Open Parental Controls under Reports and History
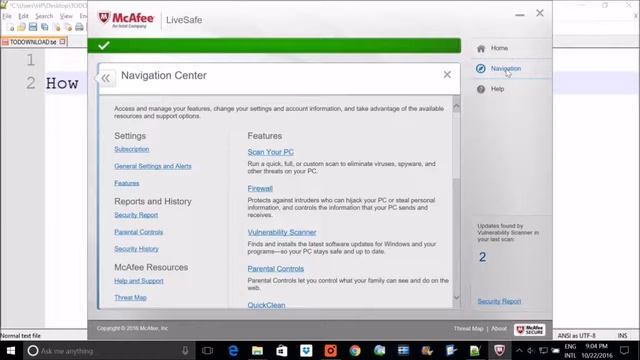Image resolution: width=640 pixels, height=360 pixels. [138, 232]
